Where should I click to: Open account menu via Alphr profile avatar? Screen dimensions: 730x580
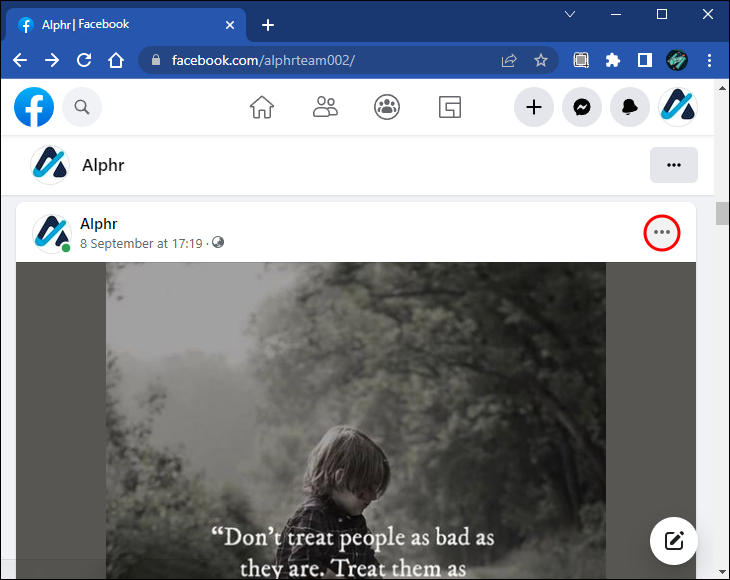click(x=678, y=108)
